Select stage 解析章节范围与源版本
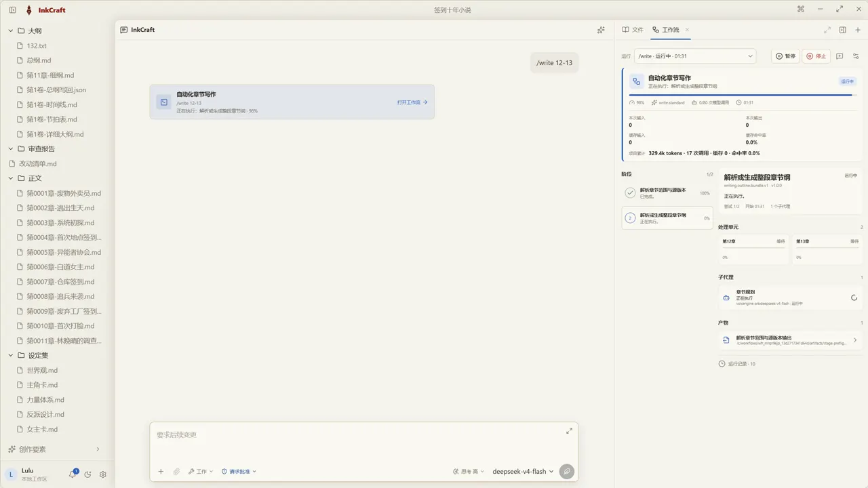Screen dimensions: 868x488 point(667,193)
